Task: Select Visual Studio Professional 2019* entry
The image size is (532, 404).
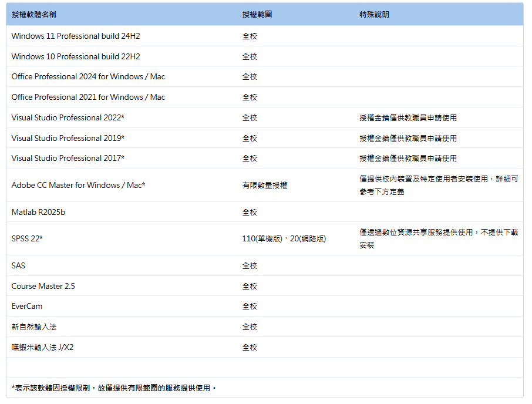Action: click(x=68, y=138)
